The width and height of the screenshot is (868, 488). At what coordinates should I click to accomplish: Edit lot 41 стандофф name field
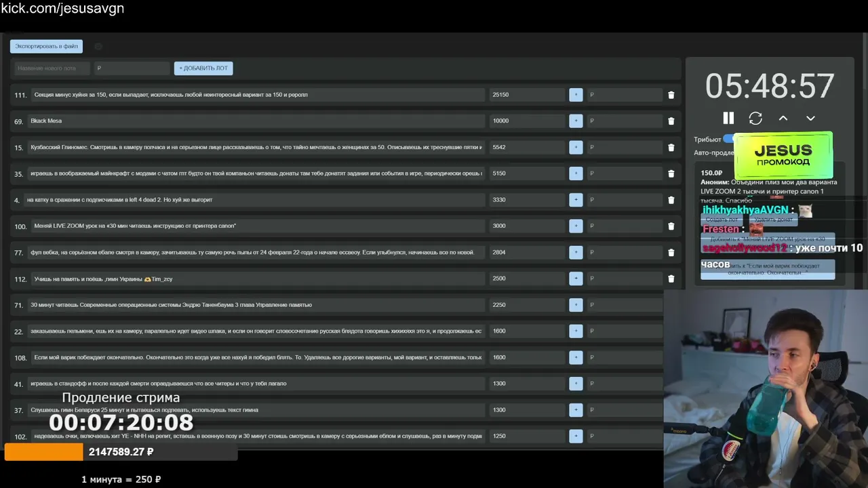(x=256, y=384)
